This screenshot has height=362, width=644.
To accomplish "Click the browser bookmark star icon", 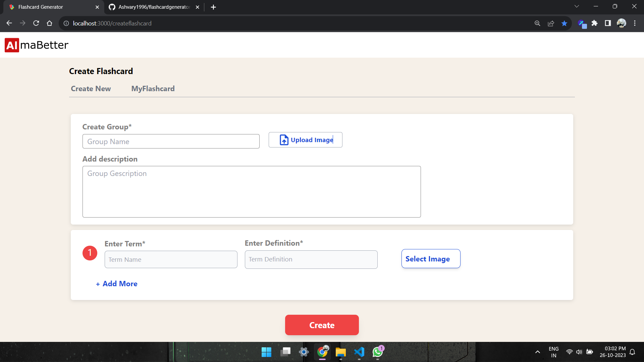I will tap(565, 23).
